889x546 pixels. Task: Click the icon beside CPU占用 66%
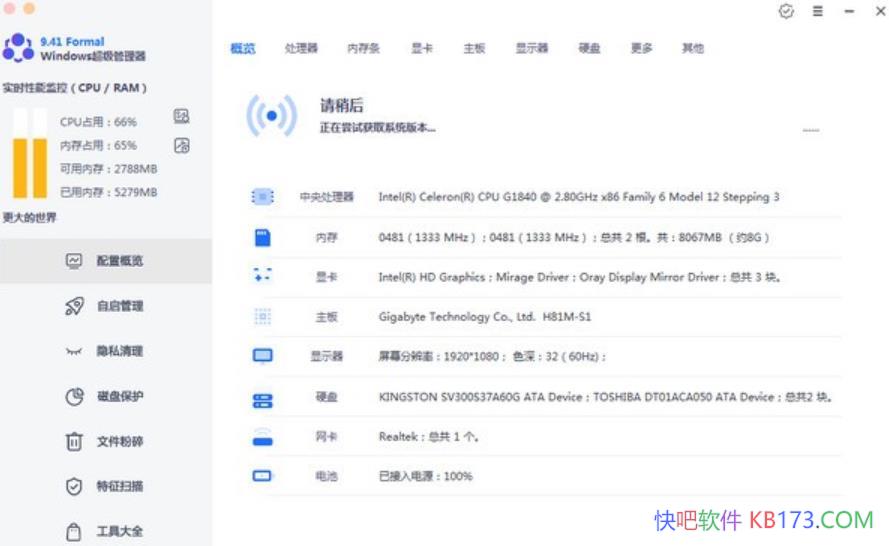(181, 117)
